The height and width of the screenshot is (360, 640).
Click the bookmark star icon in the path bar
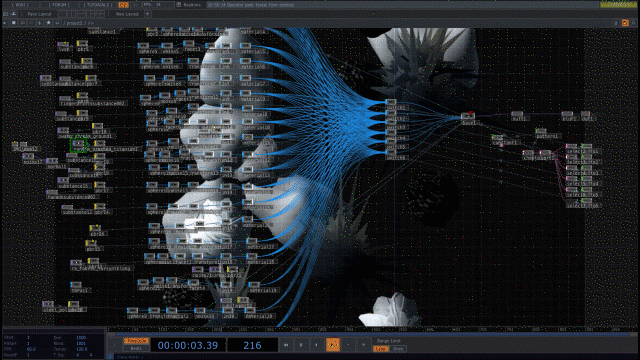tap(49, 23)
